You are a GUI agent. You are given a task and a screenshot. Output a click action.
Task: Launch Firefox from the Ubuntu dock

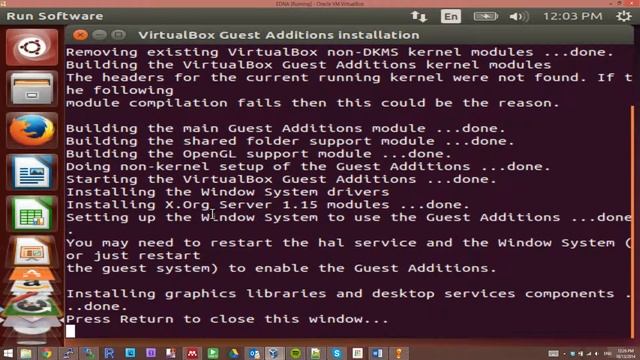[32, 130]
